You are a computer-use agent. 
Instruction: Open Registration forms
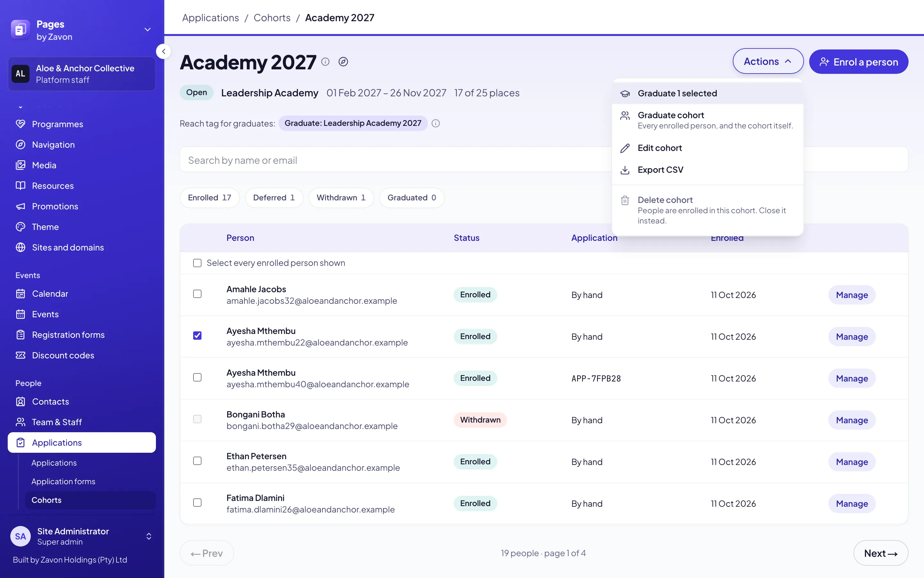(x=82, y=335)
